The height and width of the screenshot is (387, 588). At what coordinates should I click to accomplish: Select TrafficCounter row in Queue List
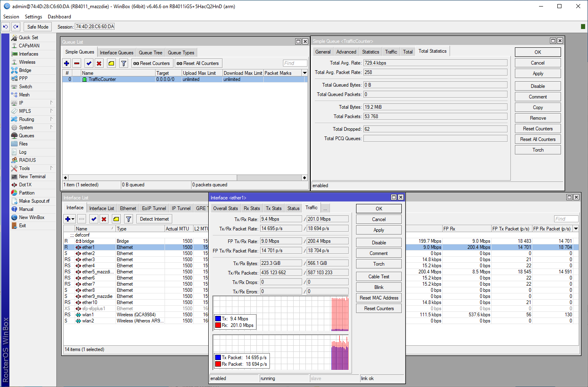[185, 79]
